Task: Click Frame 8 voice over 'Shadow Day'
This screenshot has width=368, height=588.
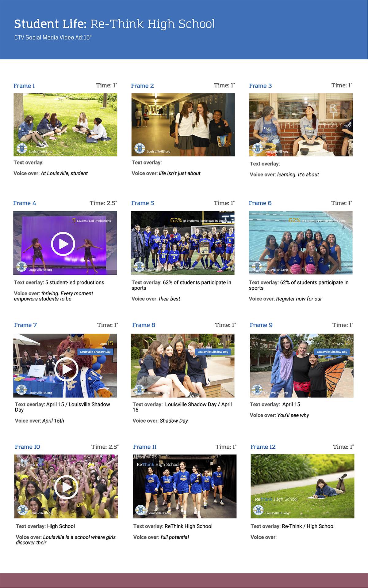Action: 174,421
